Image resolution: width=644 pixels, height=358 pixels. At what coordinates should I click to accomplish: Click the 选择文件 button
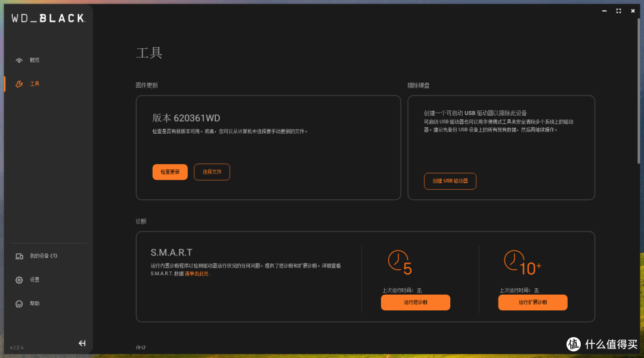coord(212,172)
